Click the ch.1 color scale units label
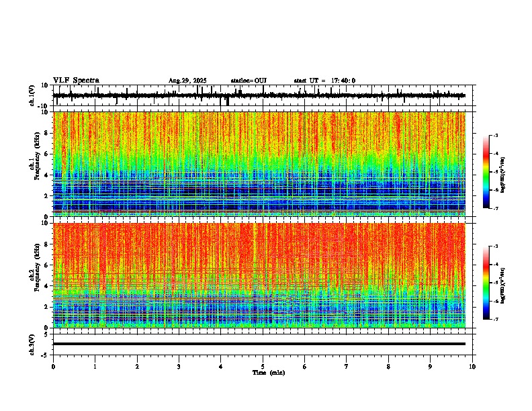This screenshot has width=532, height=411. click(502, 175)
